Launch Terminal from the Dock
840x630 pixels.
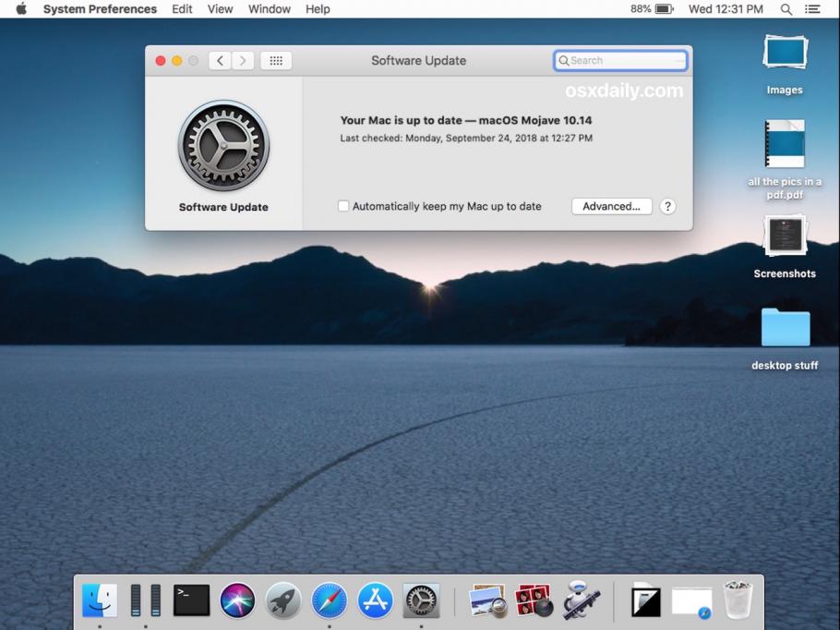[x=190, y=600]
